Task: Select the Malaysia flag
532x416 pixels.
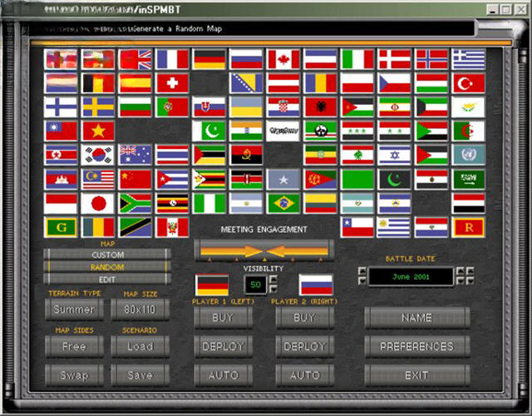Action: click(98, 180)
